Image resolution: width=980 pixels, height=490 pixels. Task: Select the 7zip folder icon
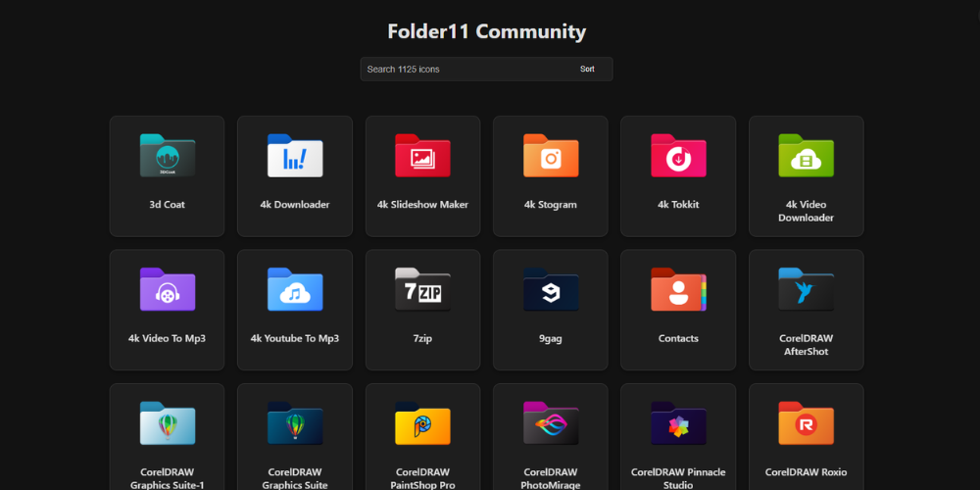[x=422, y=289]
